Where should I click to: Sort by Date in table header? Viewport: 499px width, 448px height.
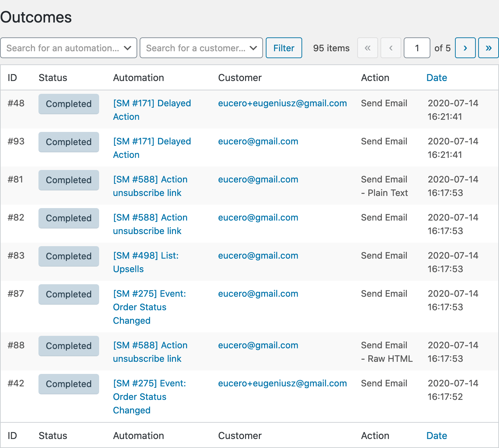click(437, 78)
